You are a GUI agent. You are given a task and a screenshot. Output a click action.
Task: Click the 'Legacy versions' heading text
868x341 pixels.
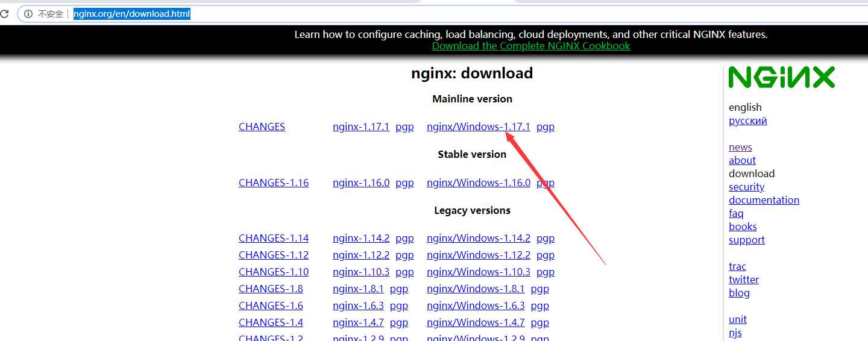tap(472, 210)
